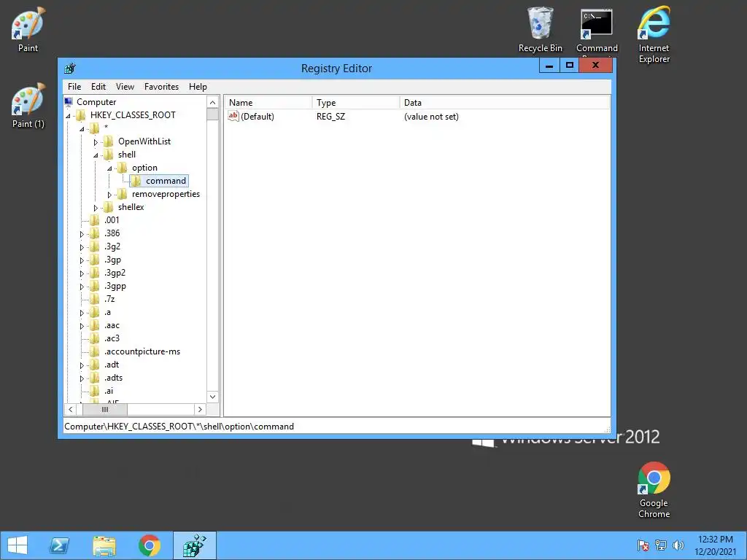The width and height of the screenshot is (747, 560).
Task: Click the (Default) string value icon
Action: [233, 116]
